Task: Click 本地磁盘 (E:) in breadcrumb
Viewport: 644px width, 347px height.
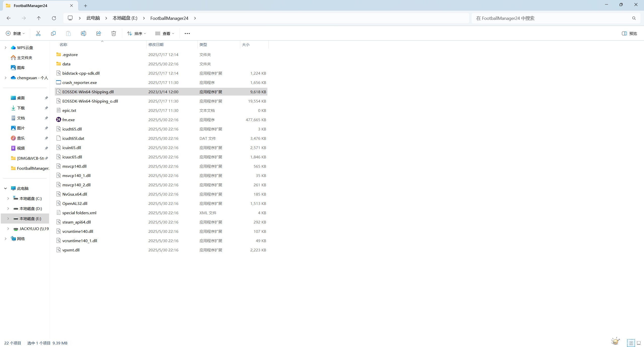Action: 125,18
